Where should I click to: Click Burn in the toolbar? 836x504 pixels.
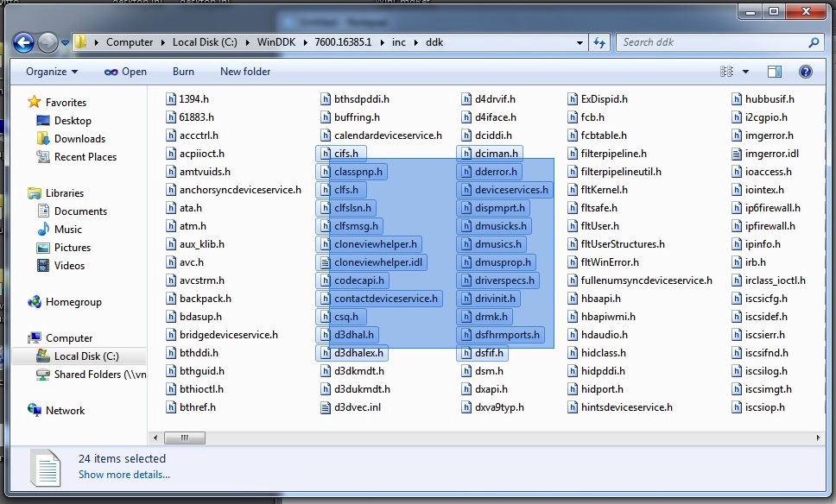tap(183, 72)
